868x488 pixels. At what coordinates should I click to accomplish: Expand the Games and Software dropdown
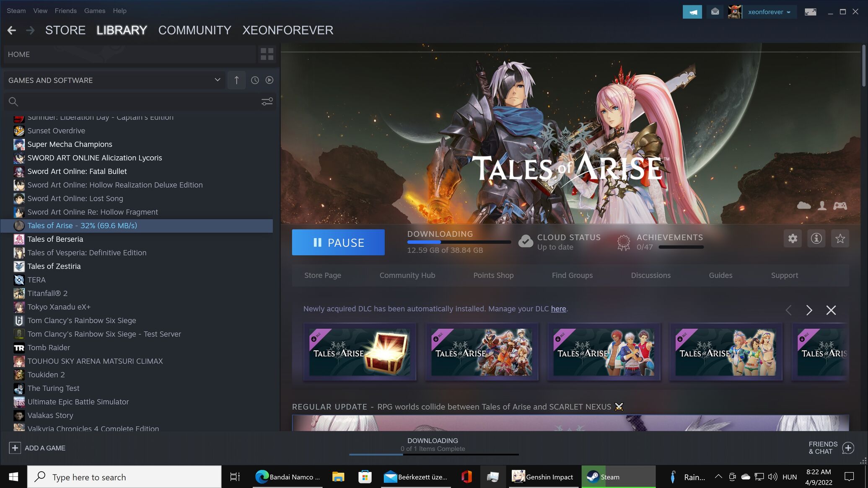(114, 80)
